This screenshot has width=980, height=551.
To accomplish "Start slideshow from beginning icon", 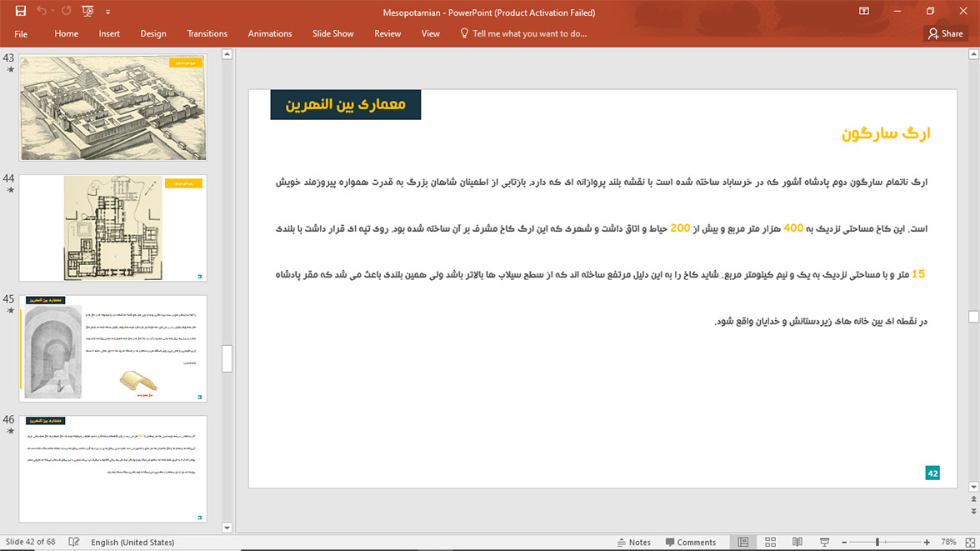I will (x=87, y=11).
